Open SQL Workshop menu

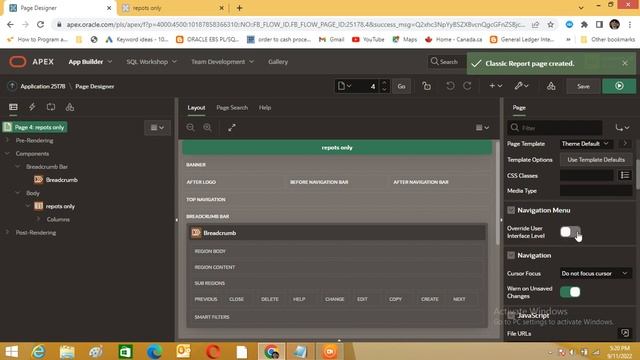pyautogui.click(x=151, y=62)
